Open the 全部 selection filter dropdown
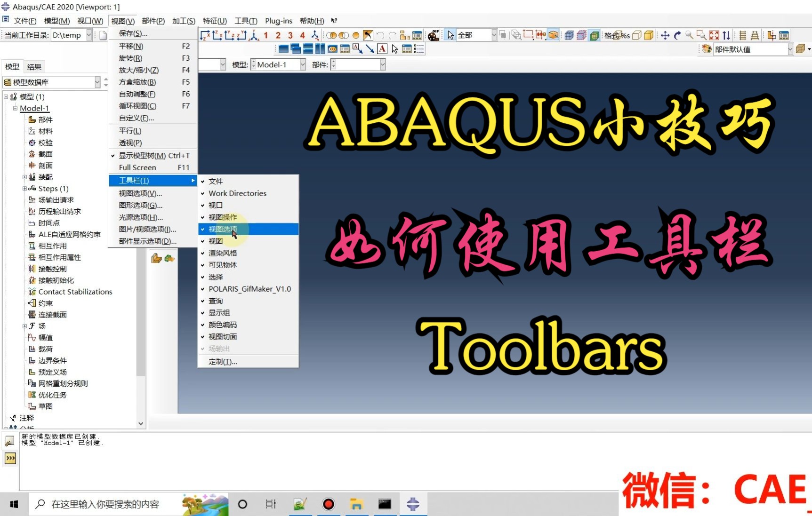This screenshot has width=812, height=516. [493, 35]
